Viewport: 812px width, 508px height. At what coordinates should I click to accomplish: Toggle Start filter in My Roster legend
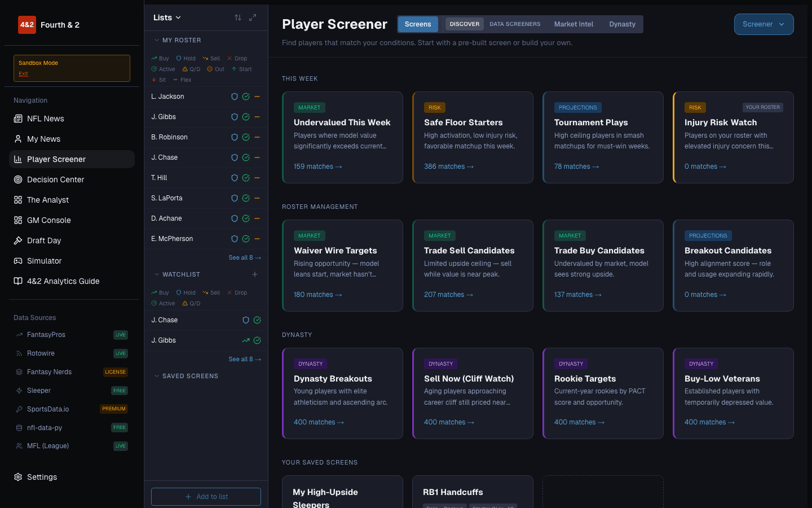(x=241, y=69)
